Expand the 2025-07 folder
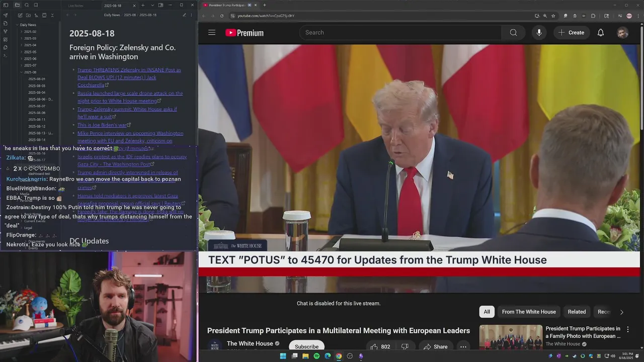Viewport: 644px width, 362px height. (x=30, y=65)
